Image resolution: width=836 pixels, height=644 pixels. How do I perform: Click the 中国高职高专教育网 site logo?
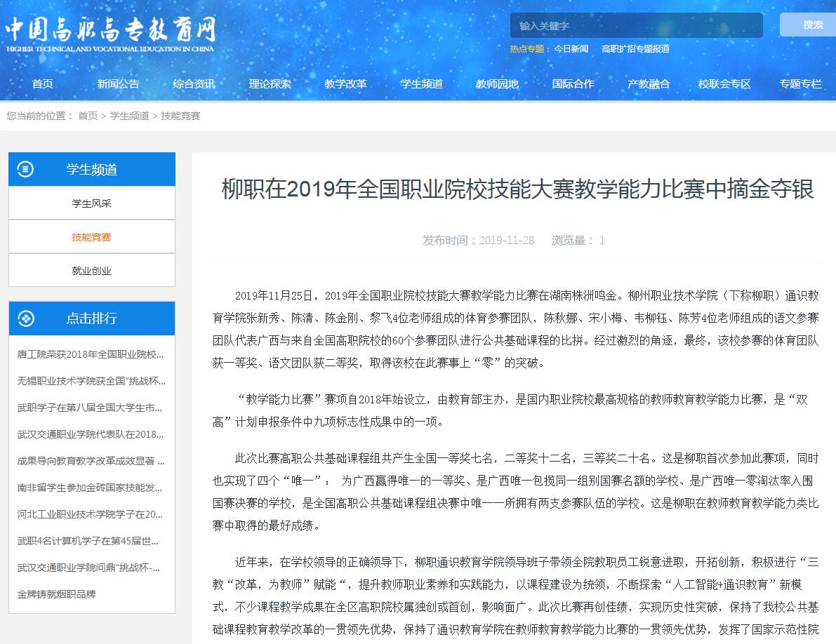110,33
